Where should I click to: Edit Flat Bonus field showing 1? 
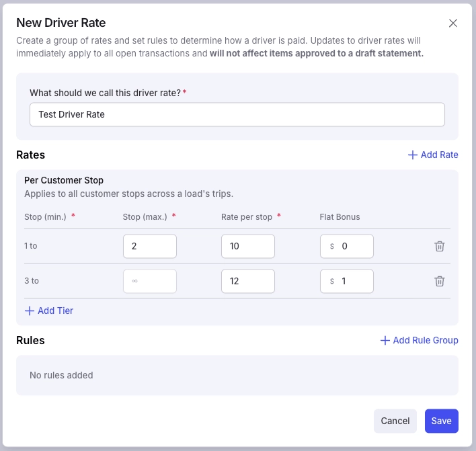(347, 281)
